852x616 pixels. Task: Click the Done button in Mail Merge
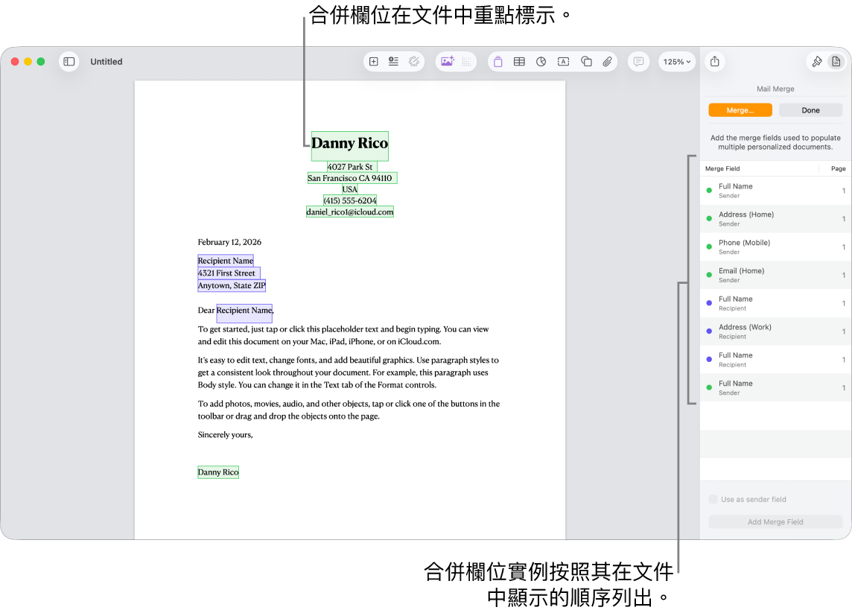tap(810, 110)
